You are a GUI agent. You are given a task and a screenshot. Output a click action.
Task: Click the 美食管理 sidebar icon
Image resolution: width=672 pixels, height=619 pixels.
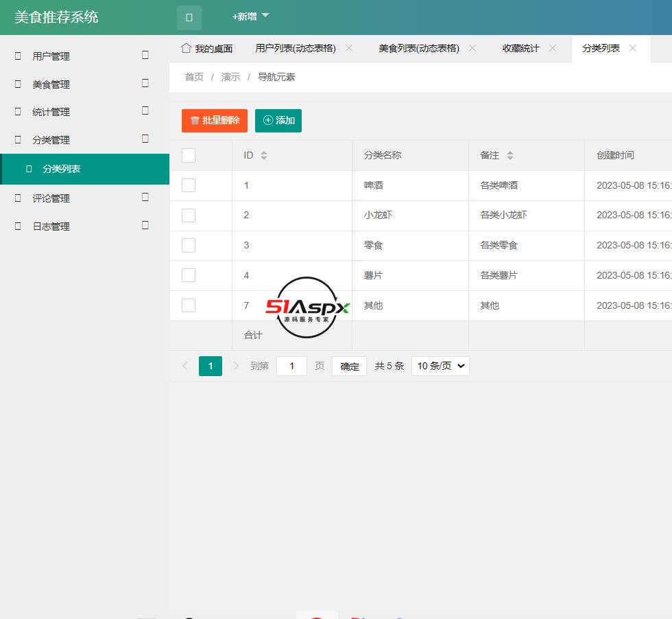click(x=17, y=84)
